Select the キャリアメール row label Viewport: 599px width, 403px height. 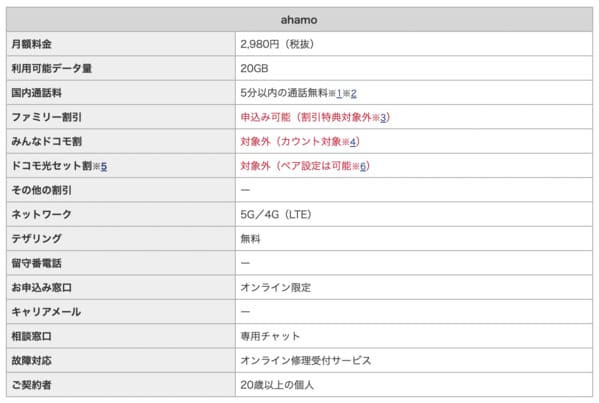point(121,312)
